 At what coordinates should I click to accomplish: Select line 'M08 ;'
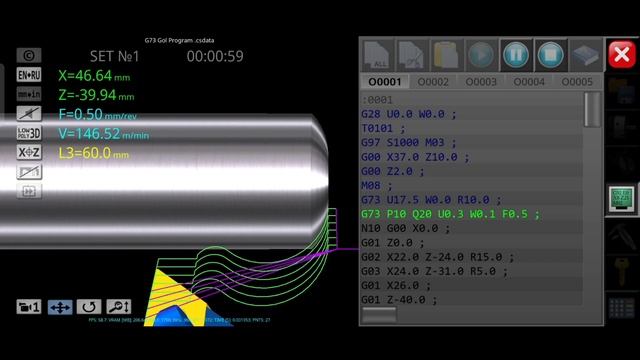click(377, 186)
